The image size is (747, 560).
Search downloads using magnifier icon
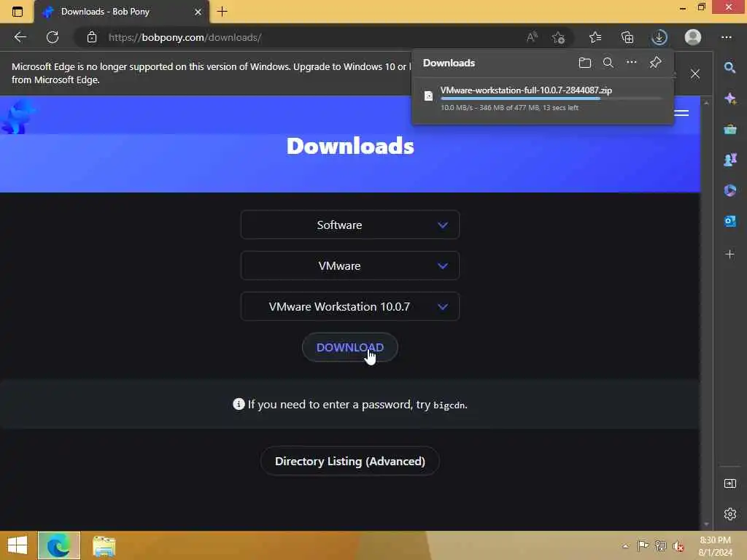608,63
